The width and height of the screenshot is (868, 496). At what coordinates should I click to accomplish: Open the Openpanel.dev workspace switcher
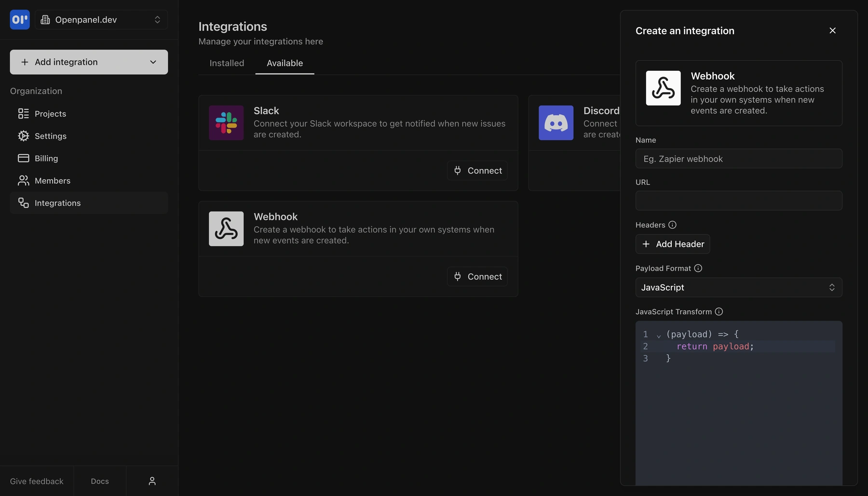101,19
